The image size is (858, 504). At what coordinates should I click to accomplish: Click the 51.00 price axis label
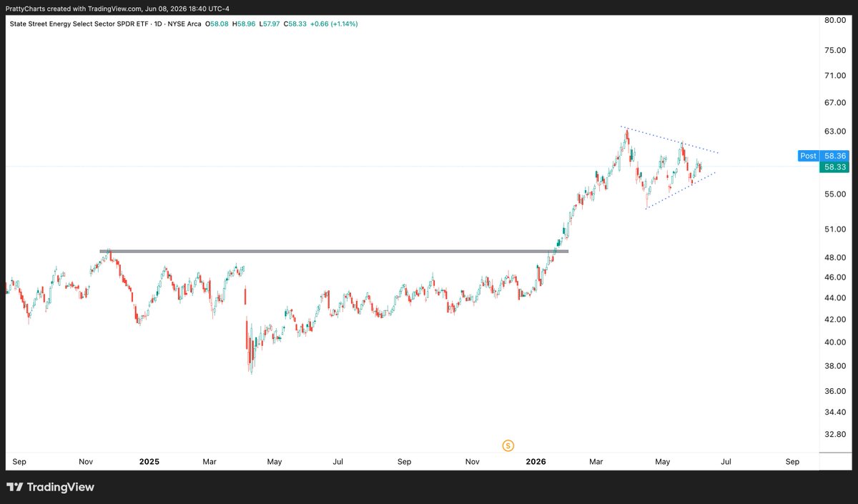pos(834,229)
